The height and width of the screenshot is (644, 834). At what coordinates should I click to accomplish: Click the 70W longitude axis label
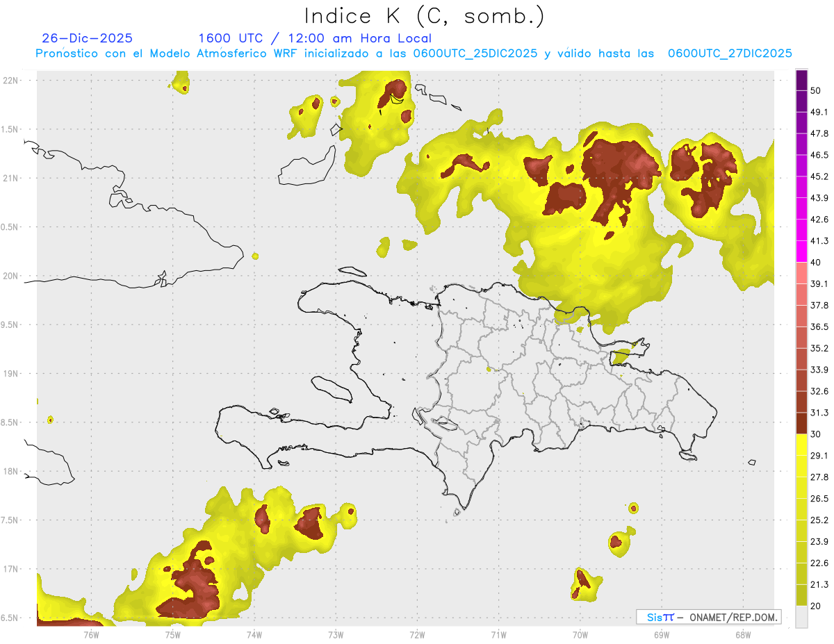580,634
